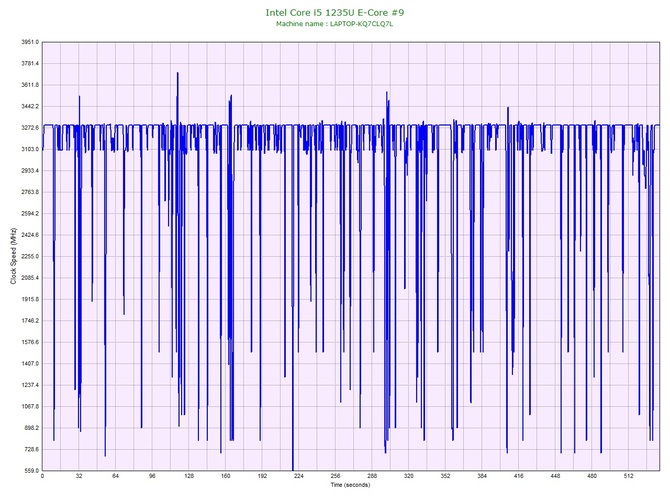Click the 1407.0 y-axis value
The width and height of the screenshot is (670, 502).
pos(30,364)
